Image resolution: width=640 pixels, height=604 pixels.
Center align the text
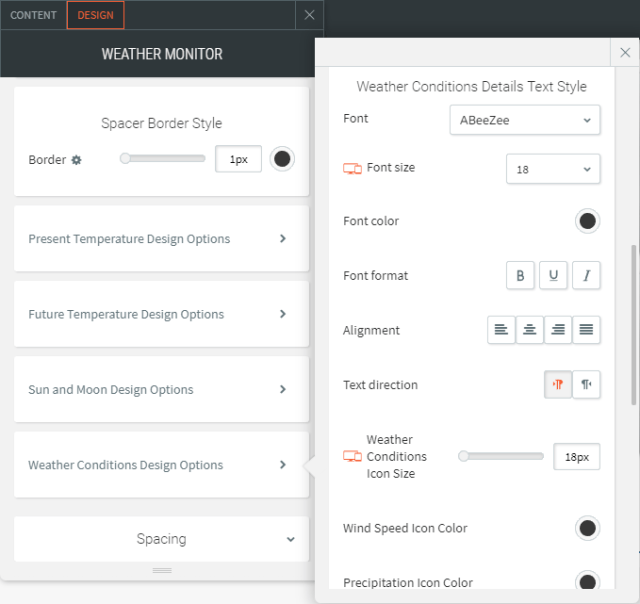click(530, 330)
